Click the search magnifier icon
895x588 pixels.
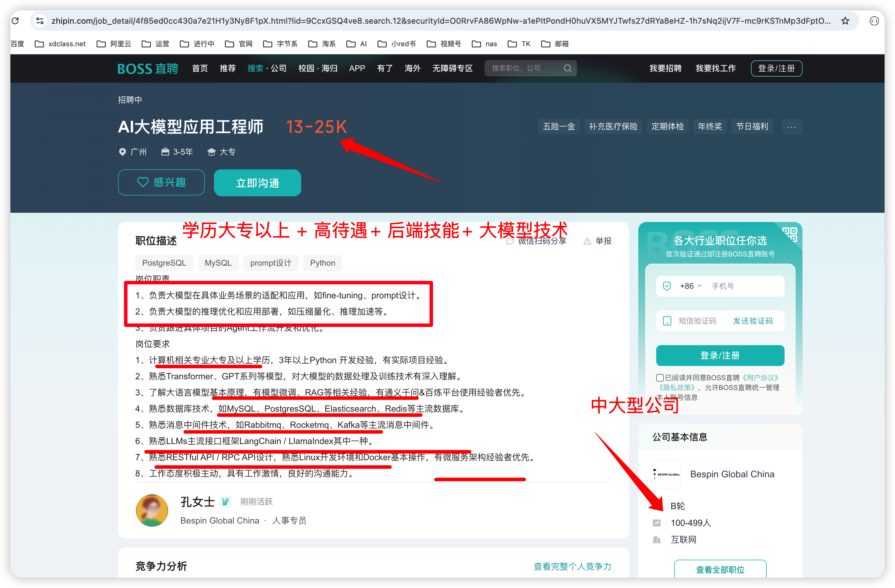coord(567,68)
